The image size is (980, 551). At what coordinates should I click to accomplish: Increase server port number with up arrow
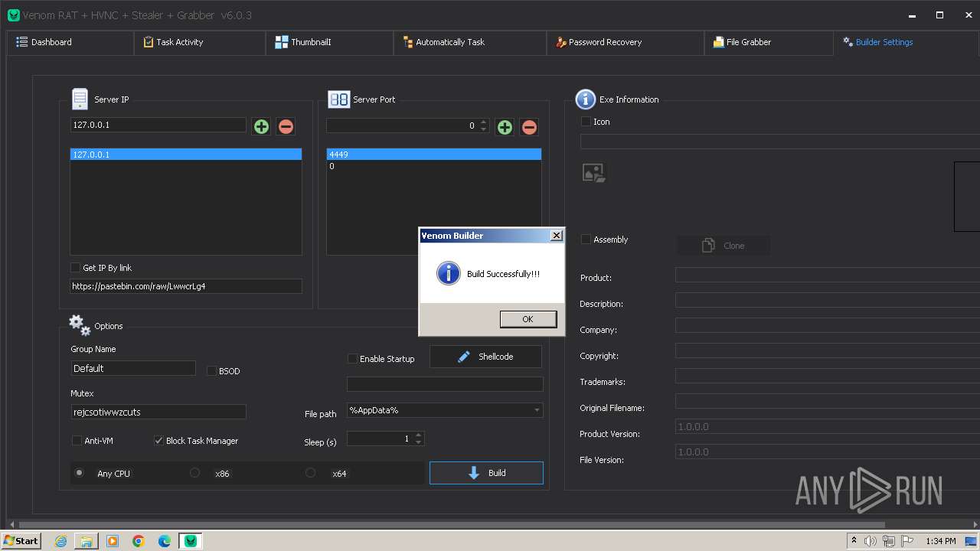tap(483, 122)
